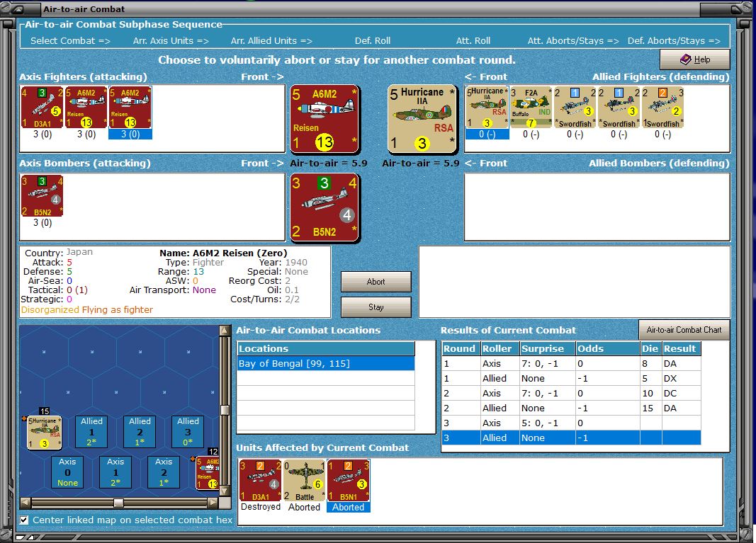Open the Air-to-air Combat Chart
This screenshot has width=756, height=543.
coord(684,330)
